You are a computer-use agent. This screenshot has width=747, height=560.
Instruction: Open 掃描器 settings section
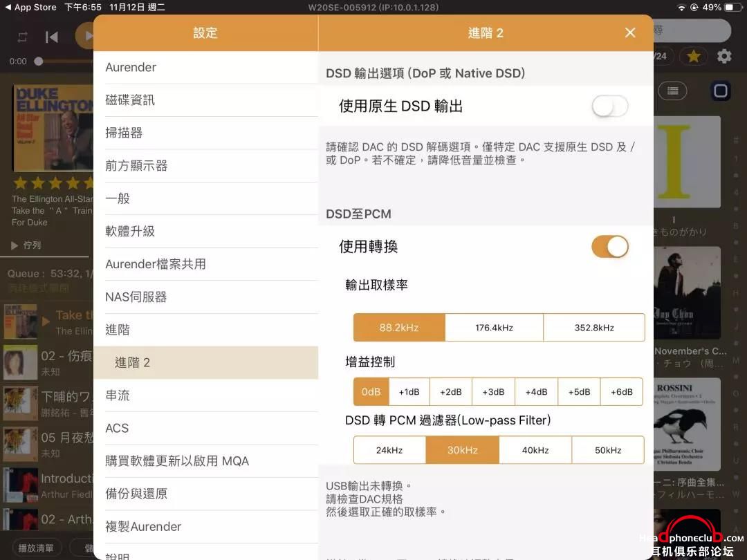coord(206,133)
